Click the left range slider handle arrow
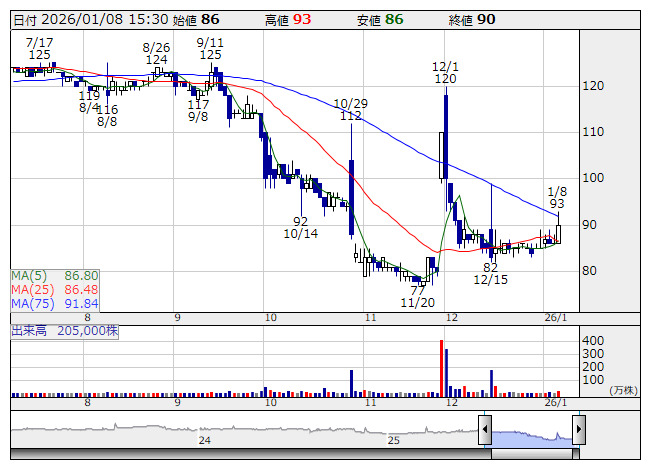653x470 pixels. coord(485,429)
